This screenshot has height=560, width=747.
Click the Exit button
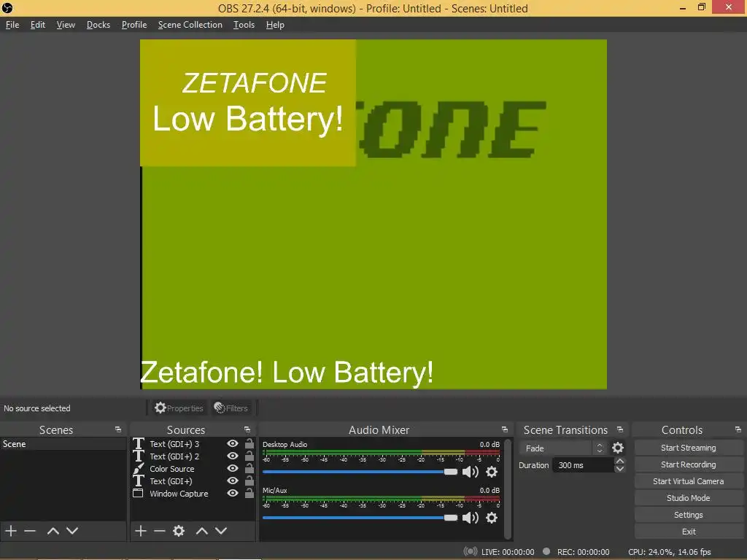(689, 532)
